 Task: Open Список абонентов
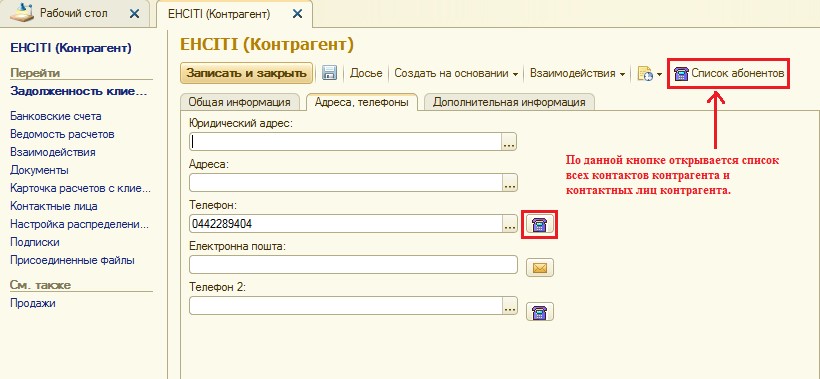point(729,73)
